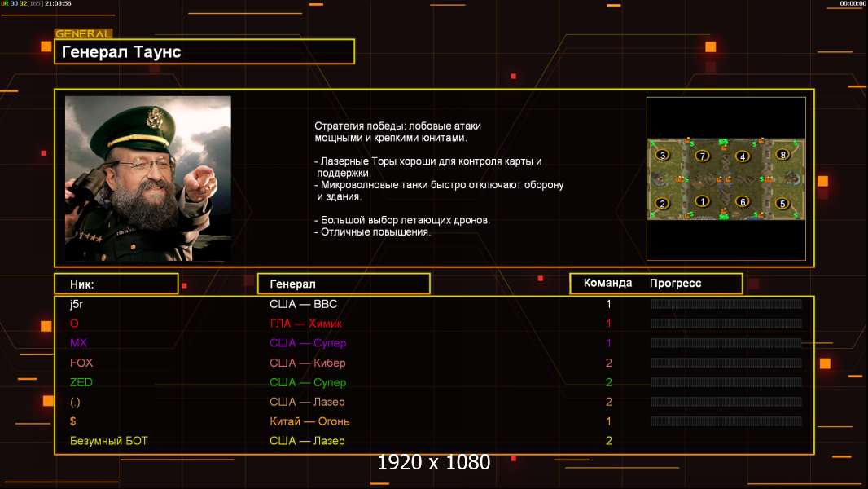Screen dimensions: 868x489
Task: Select the red player nickname O
Action: [x=74, y=324]
